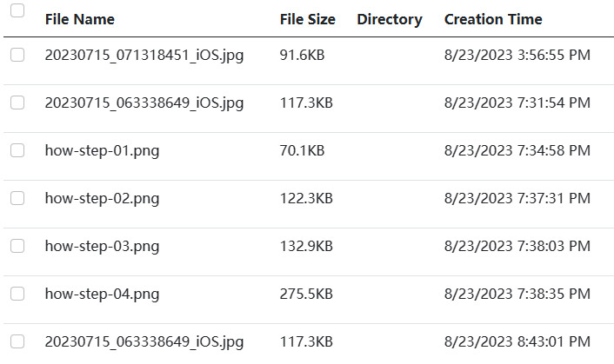Select checkbox of file created 8:43:01 PM
Image resolution: width=614 pixels, height=364 pixels.
pyautogui.click(x=17, y=341)
